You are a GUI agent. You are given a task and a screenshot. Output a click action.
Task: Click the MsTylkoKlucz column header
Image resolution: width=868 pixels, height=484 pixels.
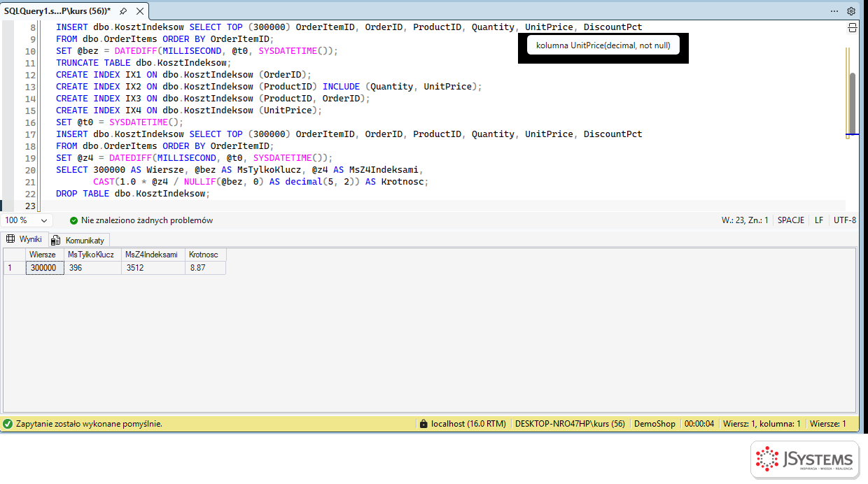pyautogui.click(x=93, y=255)
